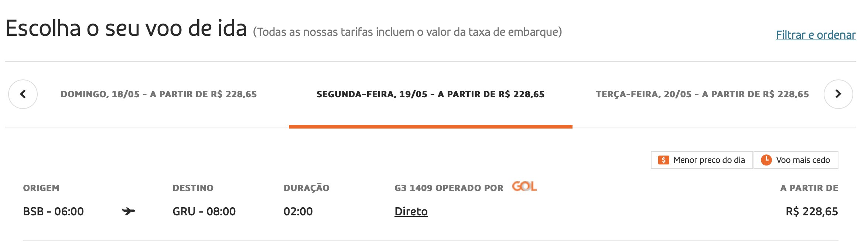Click the 02:00 flight duration
The image size is (868, 246).
tap(298, 211)
